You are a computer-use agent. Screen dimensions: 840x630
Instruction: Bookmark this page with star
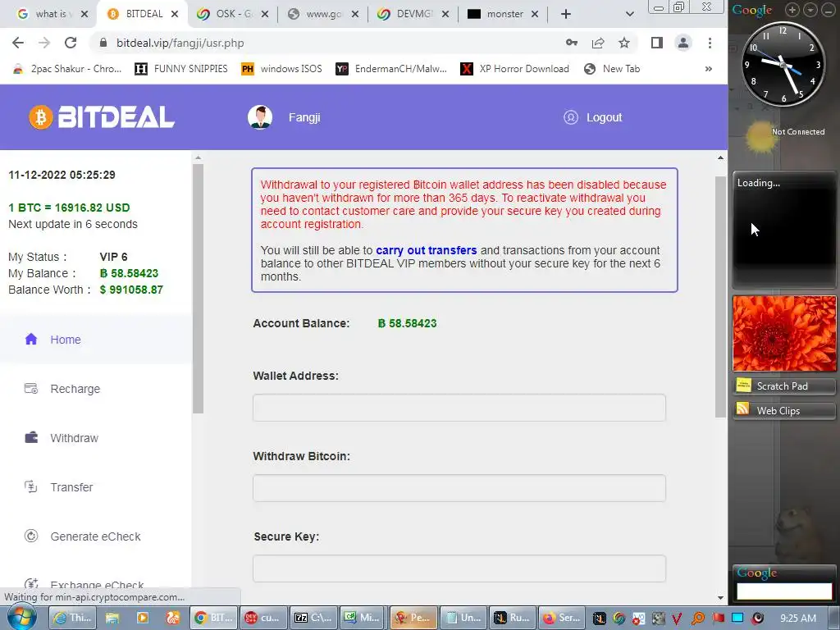click(624, 43)
